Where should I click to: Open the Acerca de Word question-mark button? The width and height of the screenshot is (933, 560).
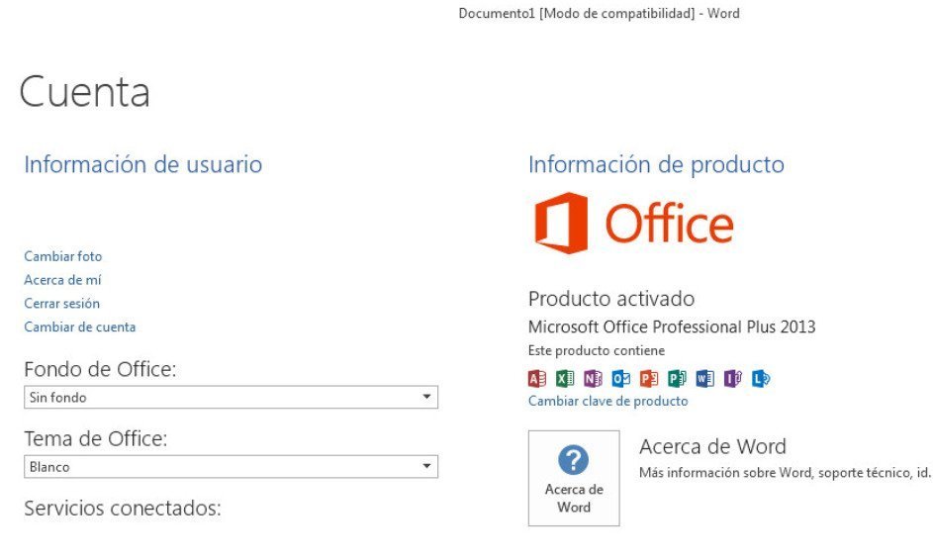click(x=574, y=479)
